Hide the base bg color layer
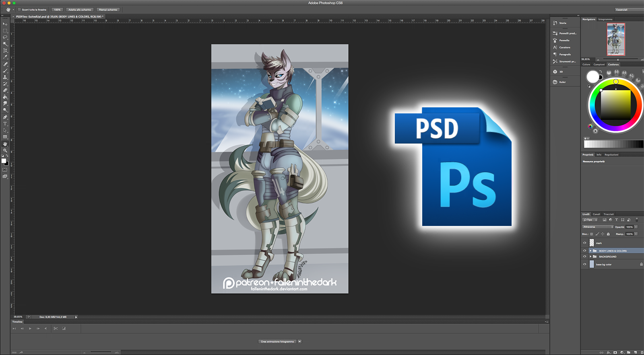This screenshot has height=355, width=644. click(x=584, y=264)
